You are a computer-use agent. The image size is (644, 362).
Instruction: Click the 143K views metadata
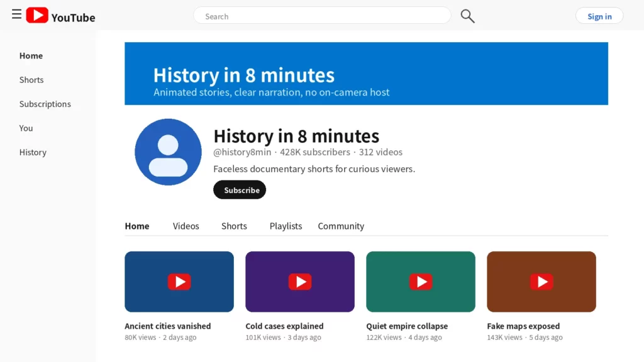tap(505, 337)
